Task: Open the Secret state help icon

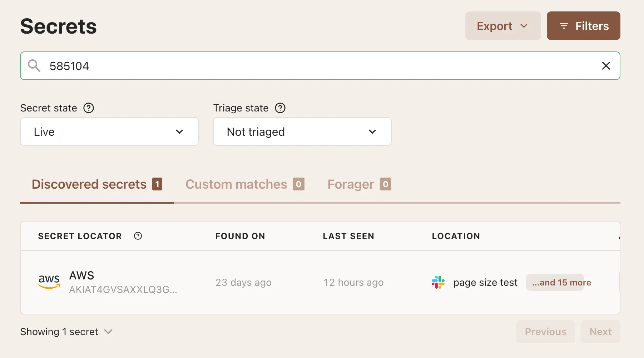Action: tap(89, 108)
